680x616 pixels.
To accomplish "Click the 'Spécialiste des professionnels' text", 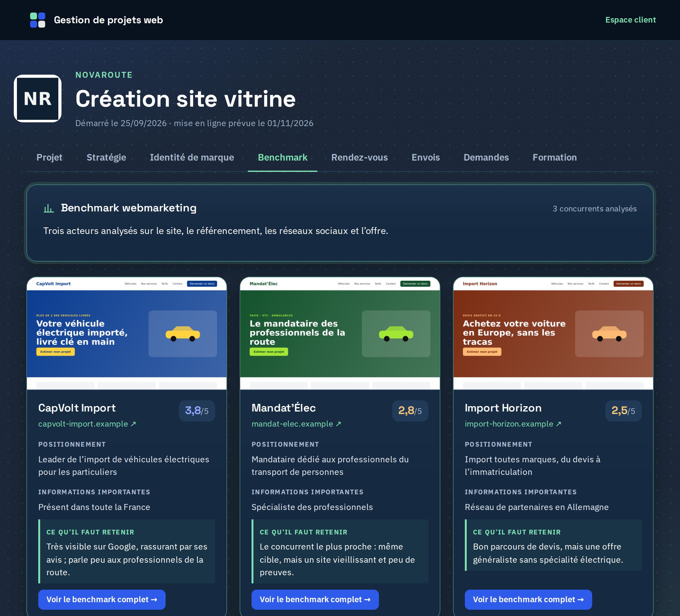I will click(x=312, y=507).
